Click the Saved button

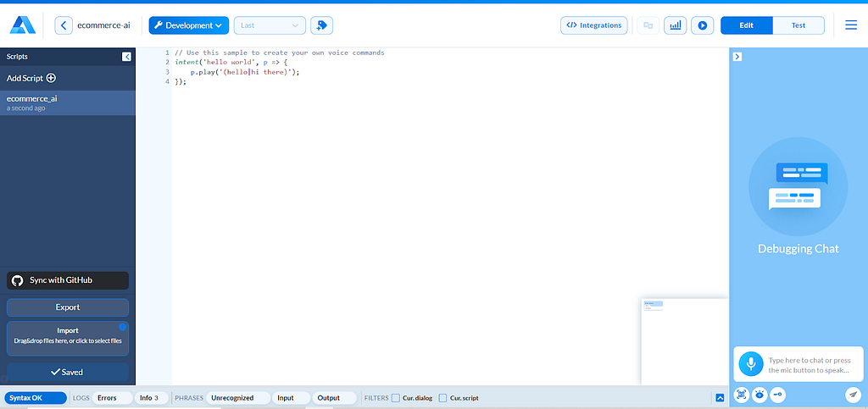coord(68,372)
